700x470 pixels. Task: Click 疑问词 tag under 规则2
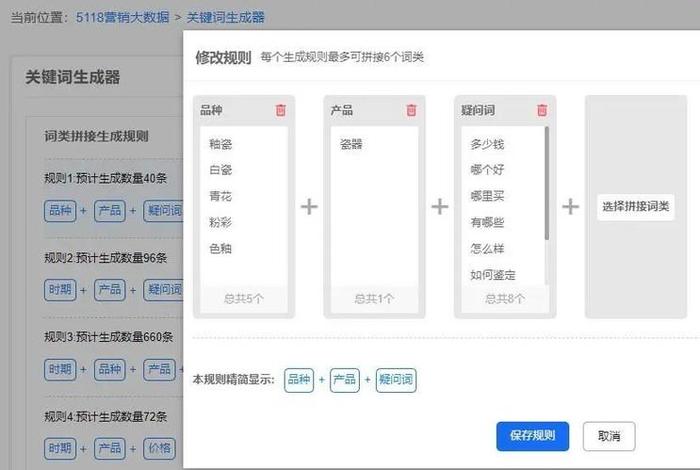163,290
